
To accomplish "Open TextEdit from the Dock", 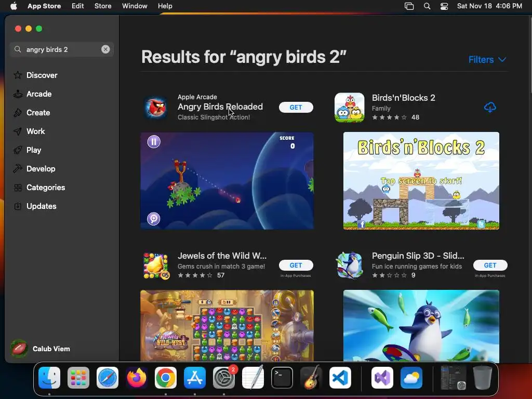I will 253,378.
